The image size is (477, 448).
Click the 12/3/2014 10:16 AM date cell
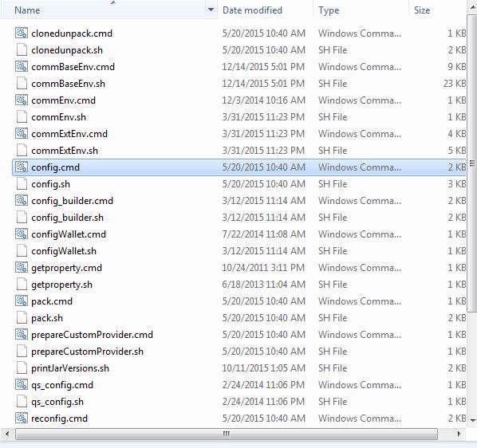[x=263, y=100]
